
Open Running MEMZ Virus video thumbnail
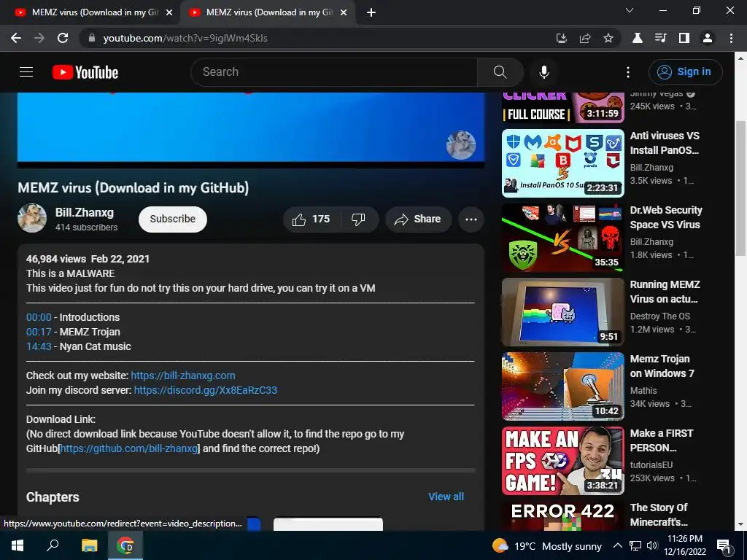pyautogui.click(x=562, y=312)
